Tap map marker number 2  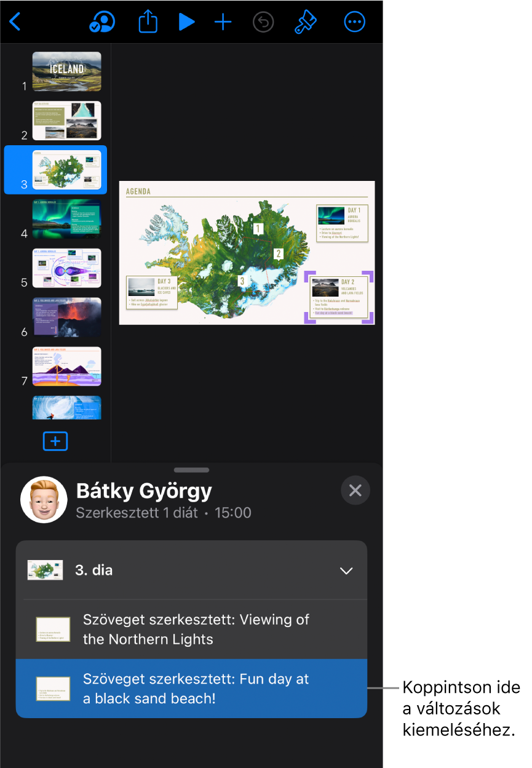tap(278, 253)
